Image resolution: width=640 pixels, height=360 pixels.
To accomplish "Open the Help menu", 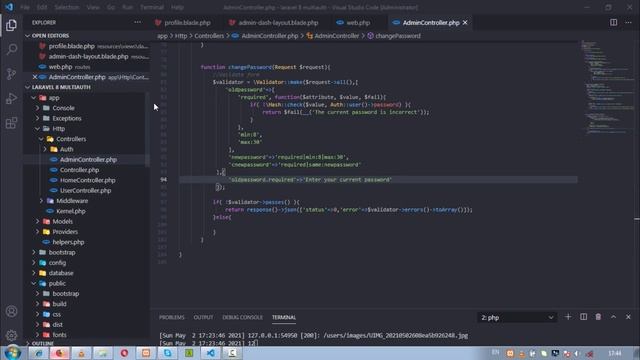I will click(177, 7).
